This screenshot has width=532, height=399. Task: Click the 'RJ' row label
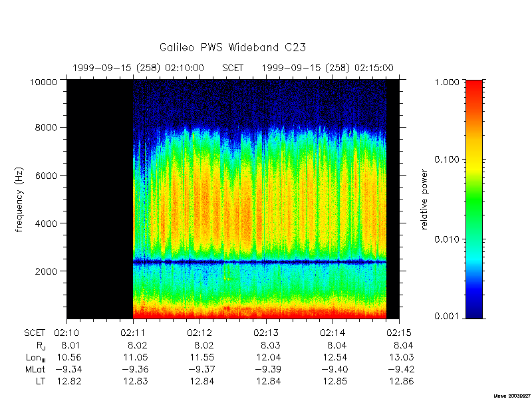(x=41, y=346)
